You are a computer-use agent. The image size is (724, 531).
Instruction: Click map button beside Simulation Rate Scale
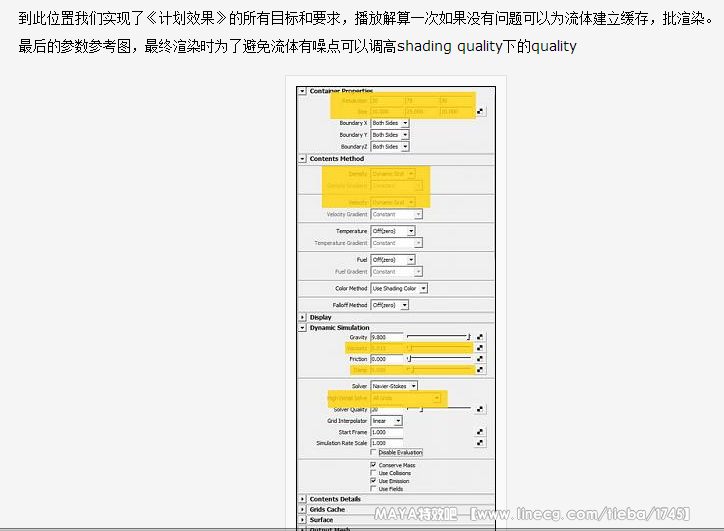pyautogui.click(x=480, y=442)
